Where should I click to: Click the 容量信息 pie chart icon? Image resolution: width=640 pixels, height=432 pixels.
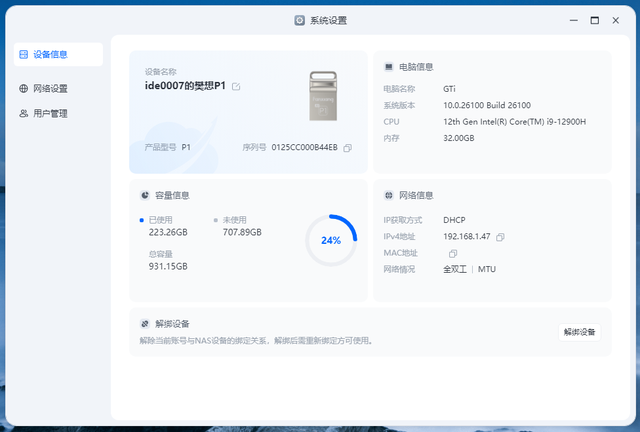[145, 195]
